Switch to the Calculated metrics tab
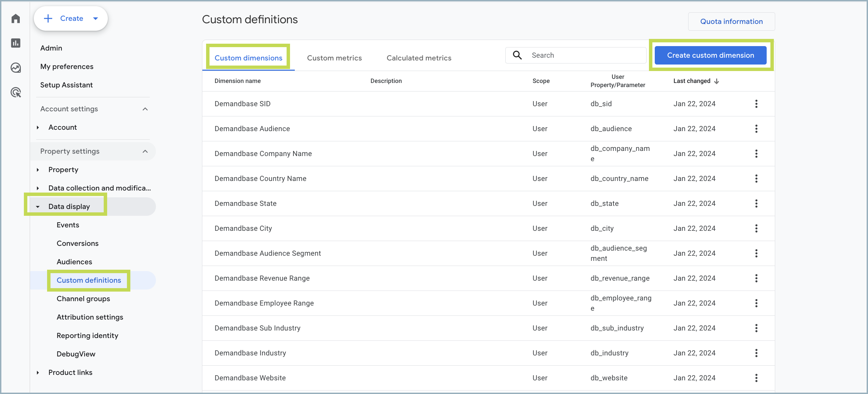This screenshot has height=394, width=868. point(419,58)
